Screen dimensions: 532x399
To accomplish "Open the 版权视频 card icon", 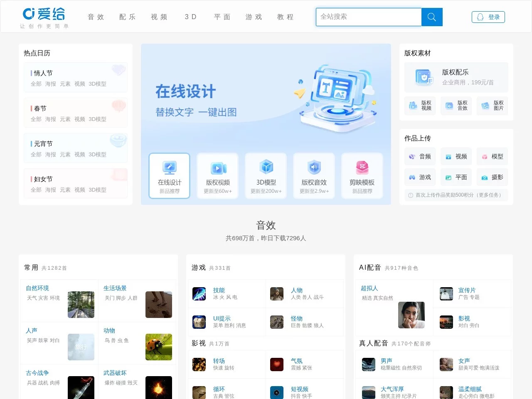I will [217, 168].
